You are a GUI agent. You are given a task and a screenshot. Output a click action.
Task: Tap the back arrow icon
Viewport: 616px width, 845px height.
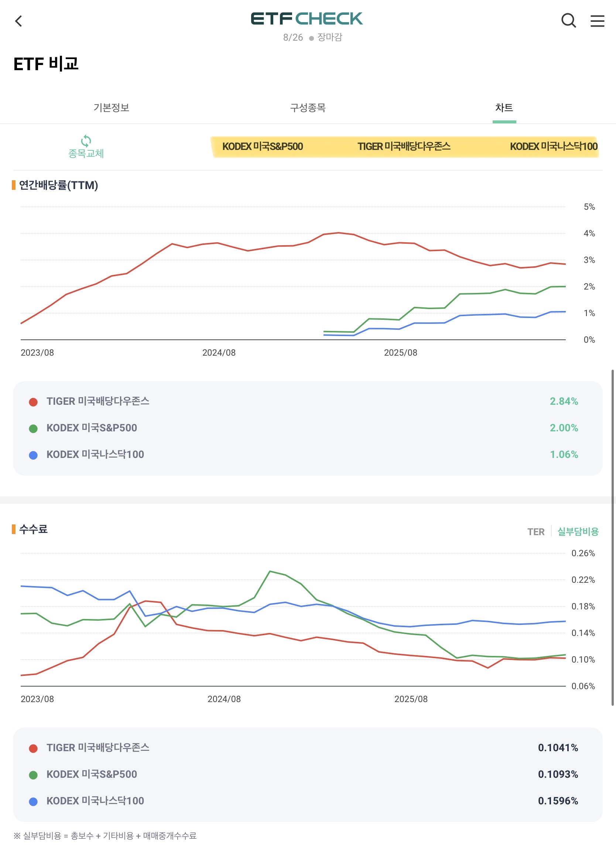pos(18,21)
